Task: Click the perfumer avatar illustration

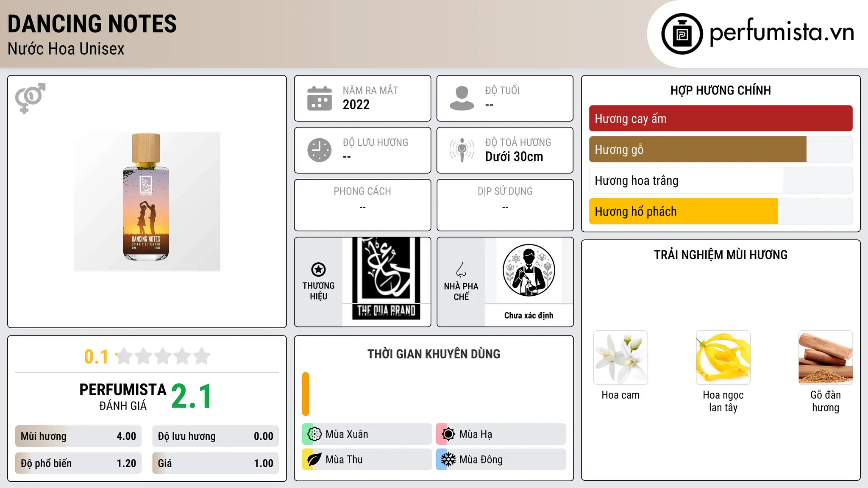Action: coord(529,270)
